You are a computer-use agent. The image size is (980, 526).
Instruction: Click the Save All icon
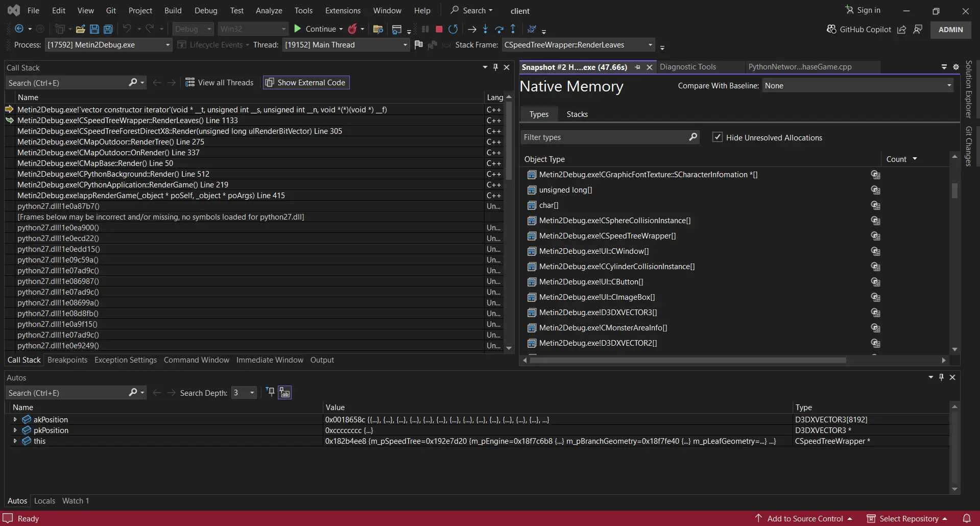(x=108, y=29)
